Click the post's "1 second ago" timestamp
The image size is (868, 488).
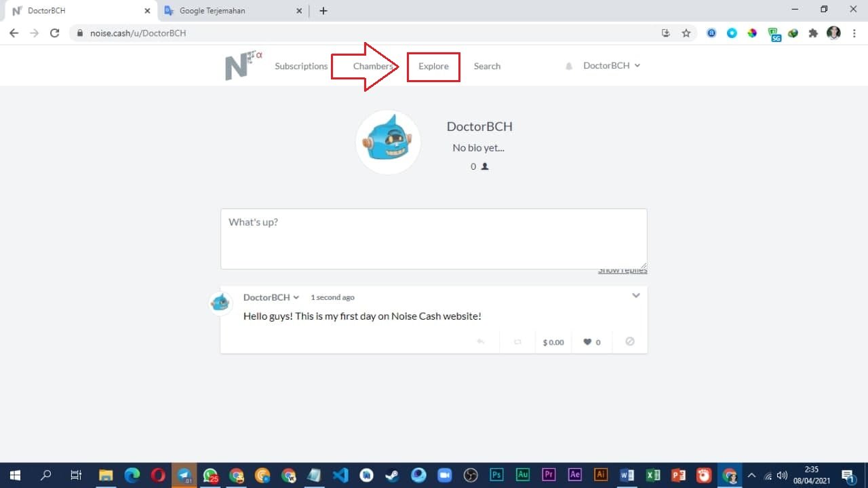(x=332, y=297)
